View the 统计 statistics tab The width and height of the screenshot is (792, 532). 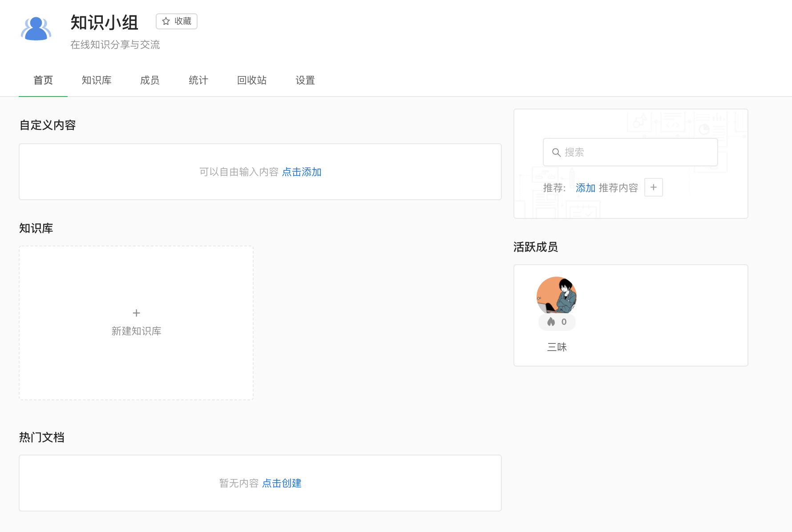(x=198, y=81)
